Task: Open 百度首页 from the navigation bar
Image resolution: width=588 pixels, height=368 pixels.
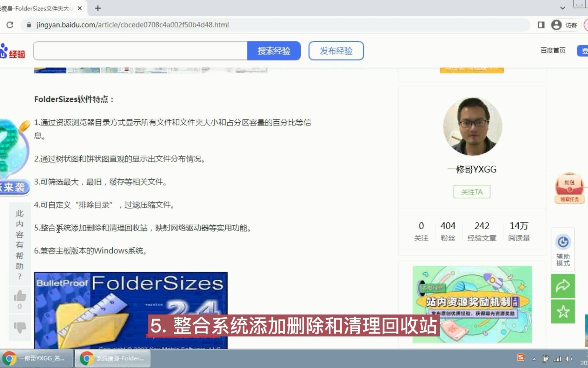Action: pyautogui.click(x=553, y=50)
